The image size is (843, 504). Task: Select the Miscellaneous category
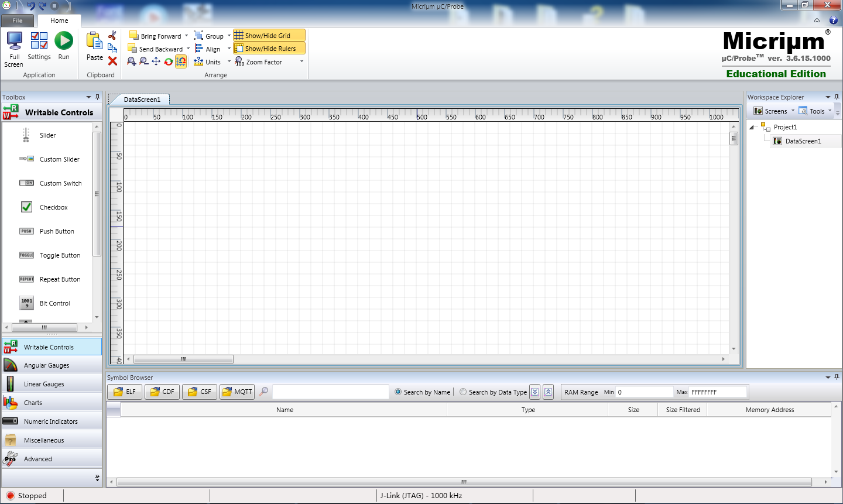click(x=52, y=440)
